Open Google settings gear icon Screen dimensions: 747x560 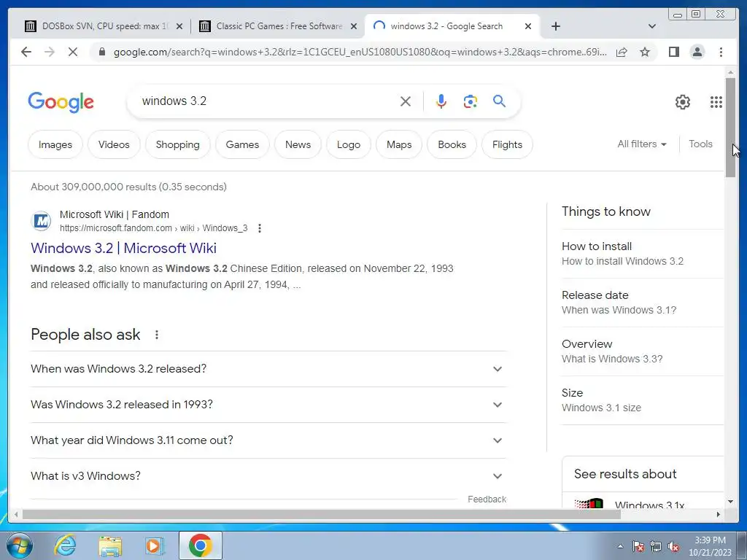click(683, 102)
